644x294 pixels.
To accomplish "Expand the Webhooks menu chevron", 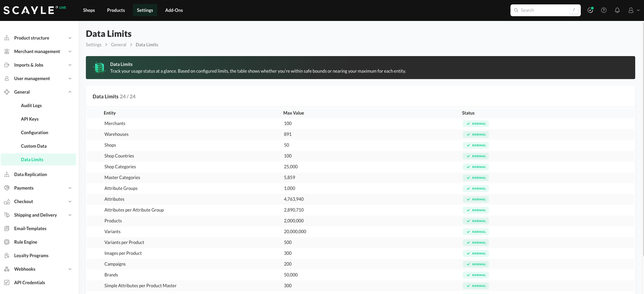I will [70, 269].
